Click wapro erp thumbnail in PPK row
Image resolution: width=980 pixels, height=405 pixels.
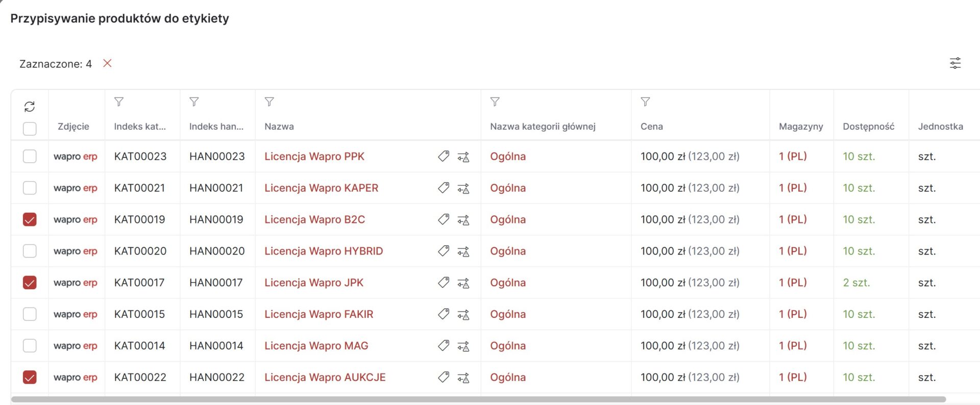click(x=76, y=157)
